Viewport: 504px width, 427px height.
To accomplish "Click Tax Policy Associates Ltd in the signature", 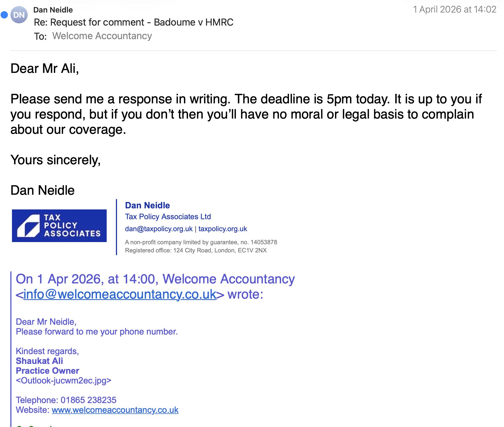I will [x=168, y=216].
